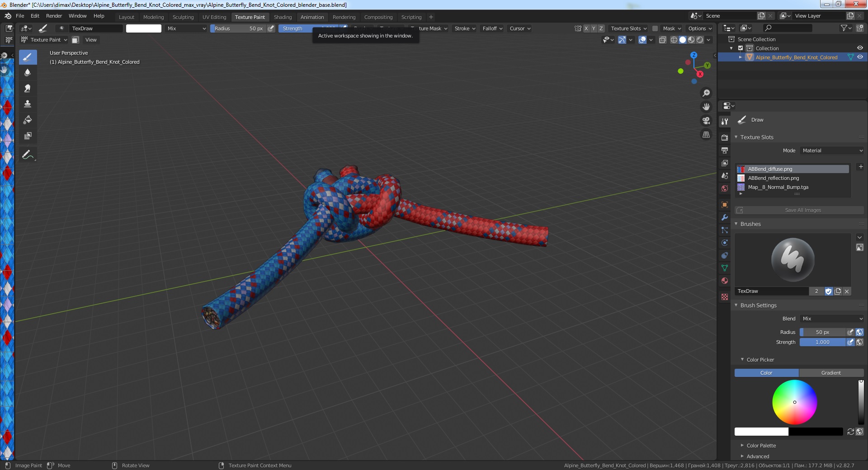The height and width of the screenshot is (470, 868).
Task: Switch to the Sculpting workspace tab
Action: point(183,17)
